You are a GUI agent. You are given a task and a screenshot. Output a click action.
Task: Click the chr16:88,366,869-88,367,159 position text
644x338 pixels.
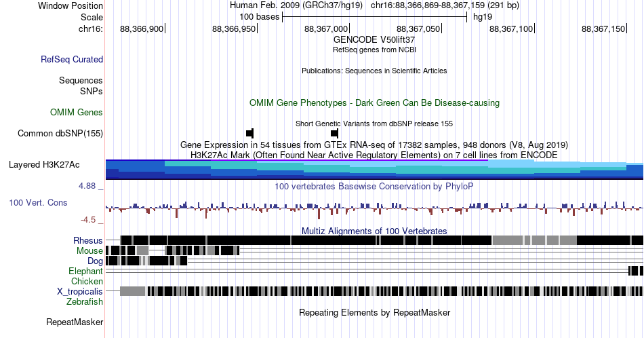(x=445, y=5)
